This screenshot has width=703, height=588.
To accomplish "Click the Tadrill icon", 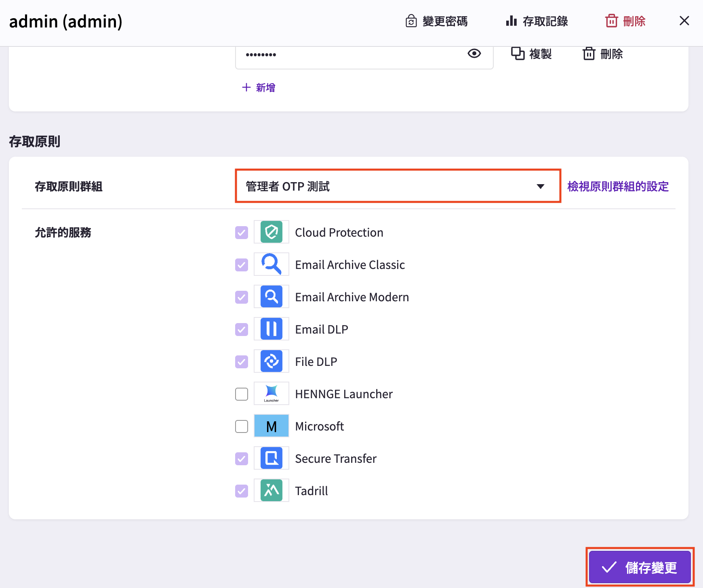I will [x=272, y=490].
